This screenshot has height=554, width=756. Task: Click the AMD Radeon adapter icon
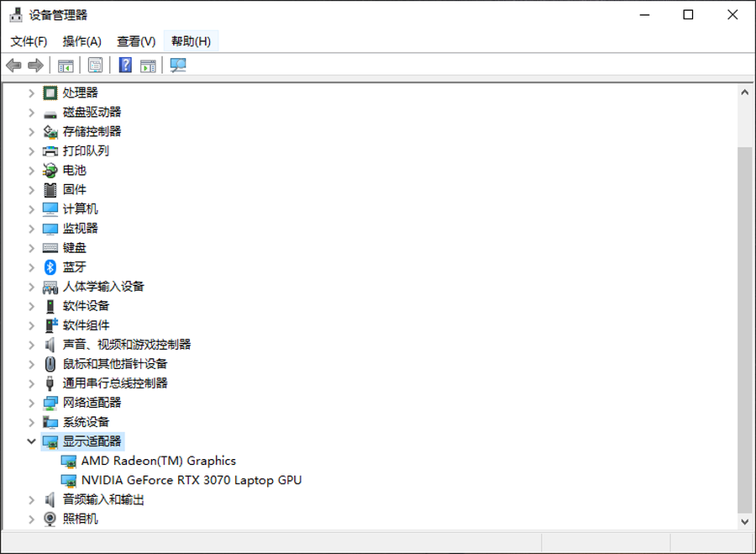click(69, 461)
